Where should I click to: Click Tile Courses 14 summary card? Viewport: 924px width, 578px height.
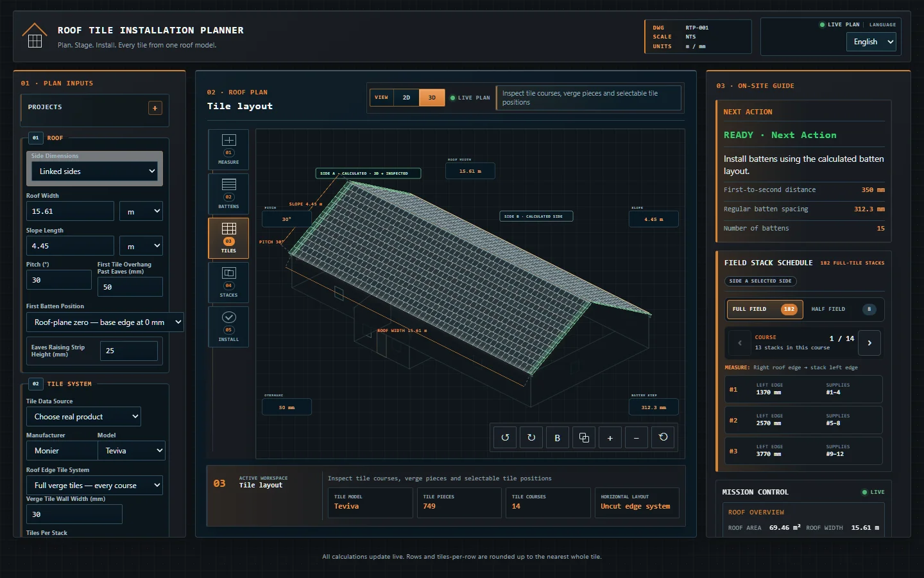click(548, 502)
